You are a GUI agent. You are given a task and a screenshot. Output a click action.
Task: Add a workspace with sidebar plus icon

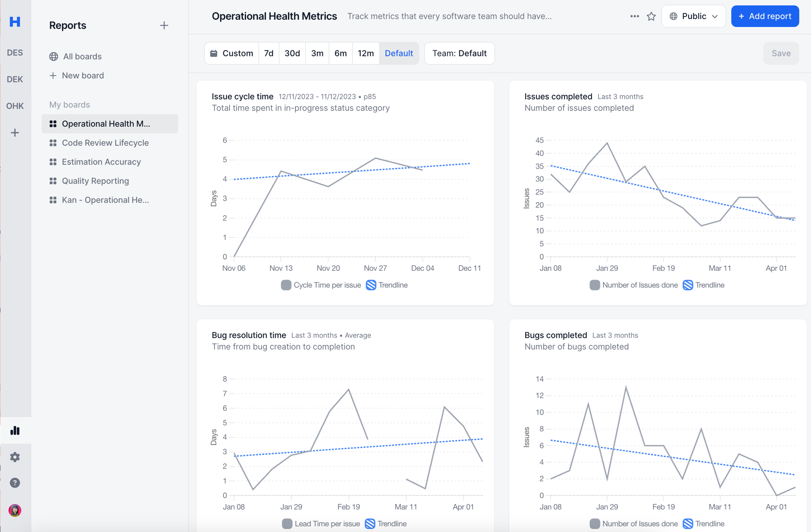click(x=15, y=133)
